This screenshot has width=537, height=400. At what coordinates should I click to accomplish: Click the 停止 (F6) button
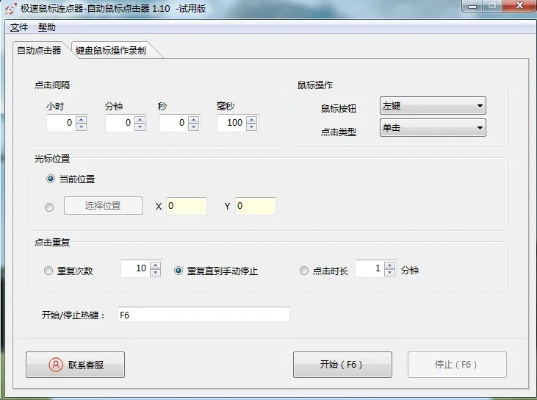(457, 364)
